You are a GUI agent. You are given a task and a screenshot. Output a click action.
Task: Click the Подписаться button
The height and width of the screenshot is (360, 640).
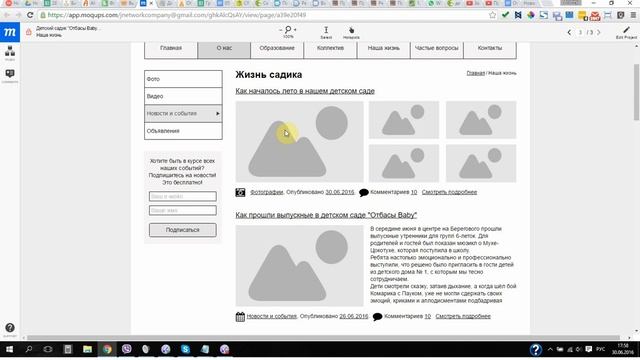click(182, 230)
